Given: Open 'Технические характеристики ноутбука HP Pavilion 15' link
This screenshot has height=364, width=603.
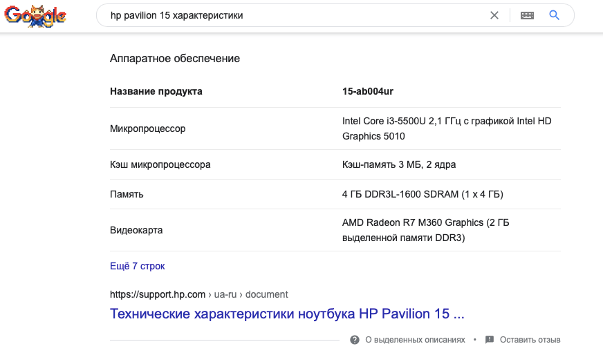Looking at the screenshot, I should 287,314.
